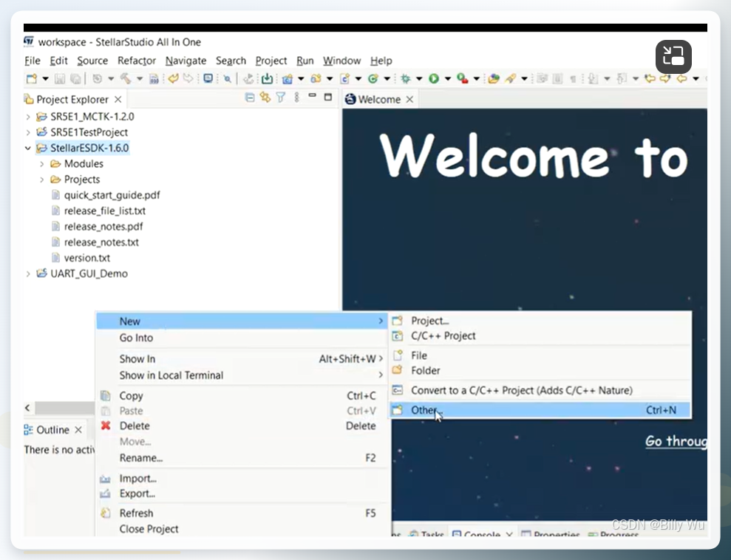Click the blue monitor toolbar icon
This screenshot has height=560, width=731.
pyautogui.click(x=208, y=79)
